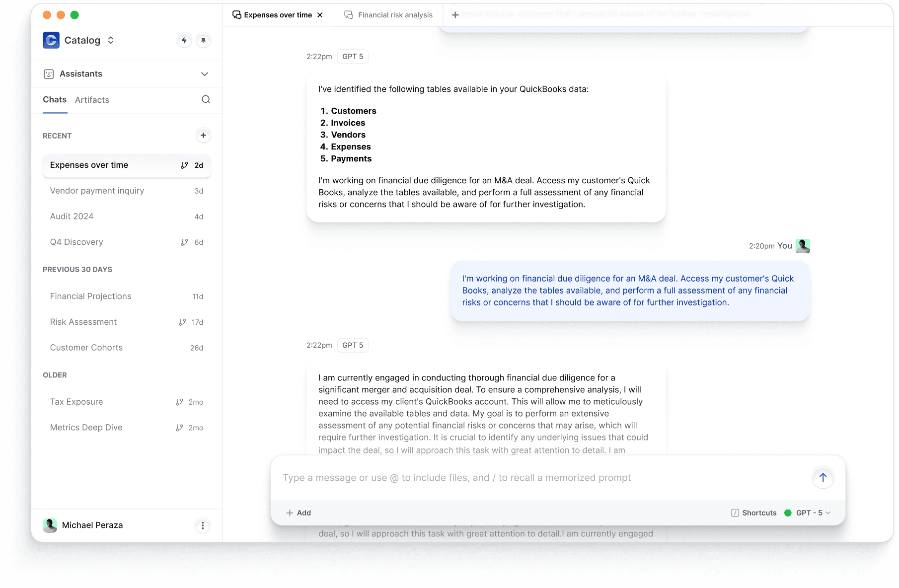899x588 pixels.
Task: Close the Expenses over time tab
Action: click(x=320, y=15)
